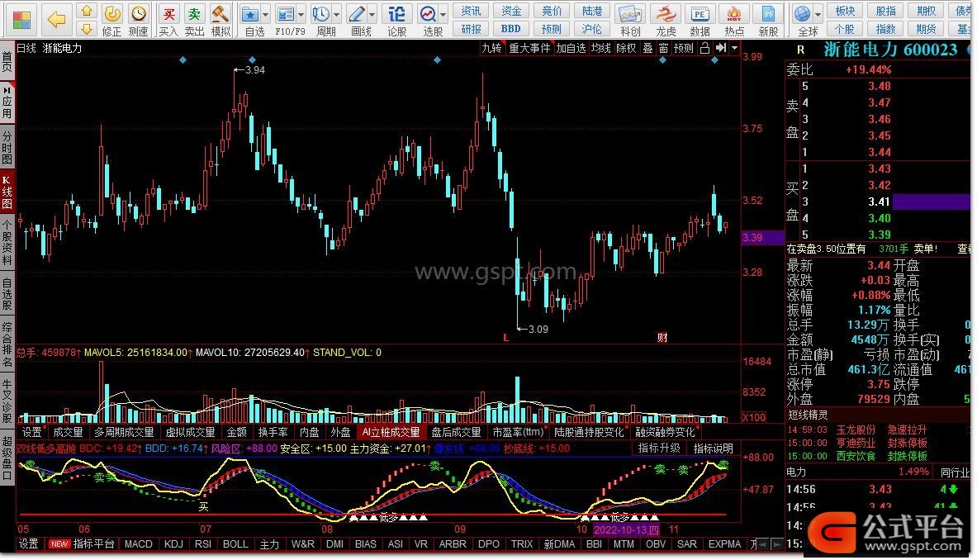Expand dropdown next to 周期 icon
The height and width of the screenshot is (560, 977).
(337, 14)
